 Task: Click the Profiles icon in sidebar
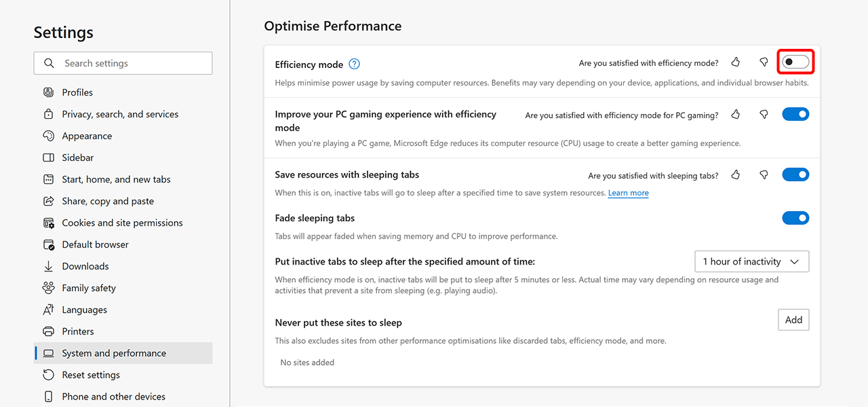[x=48, y=92]
